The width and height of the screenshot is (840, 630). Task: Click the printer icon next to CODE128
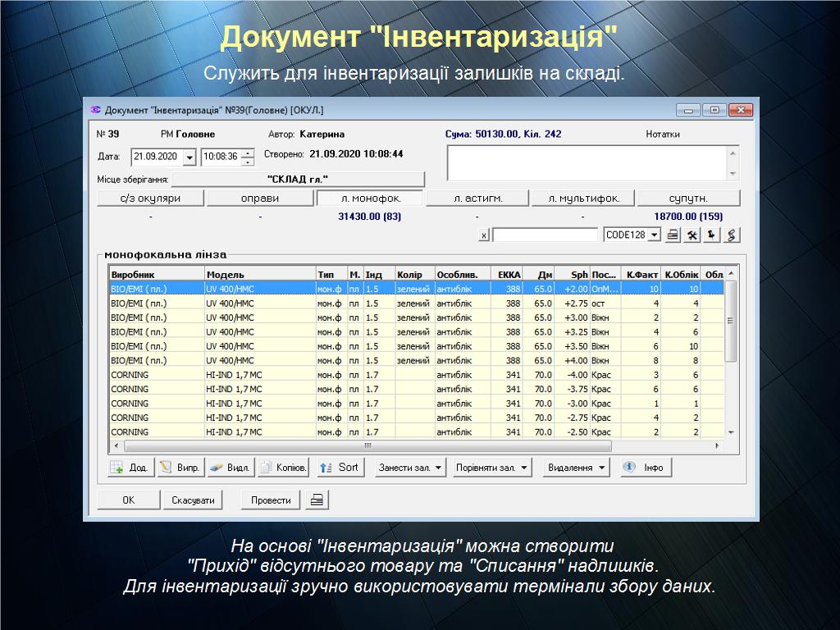point(673,235)
